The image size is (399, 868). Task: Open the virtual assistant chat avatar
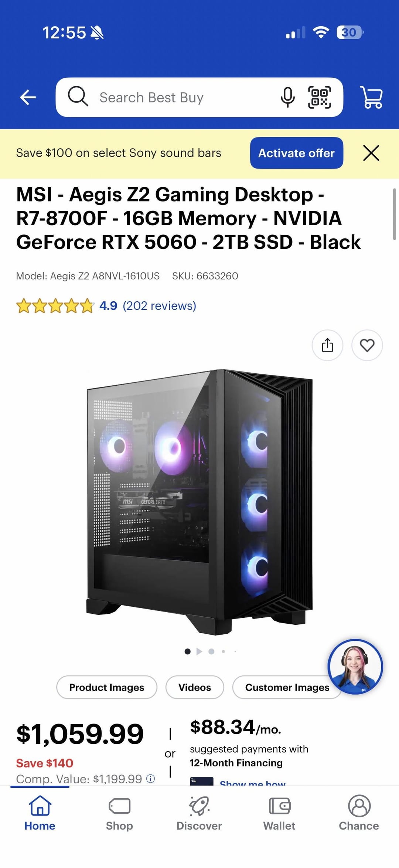click(355, 667)
